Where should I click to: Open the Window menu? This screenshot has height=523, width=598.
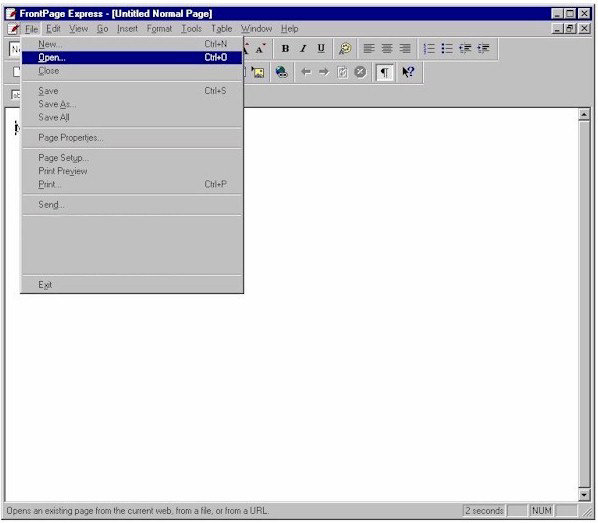[256, 29]
